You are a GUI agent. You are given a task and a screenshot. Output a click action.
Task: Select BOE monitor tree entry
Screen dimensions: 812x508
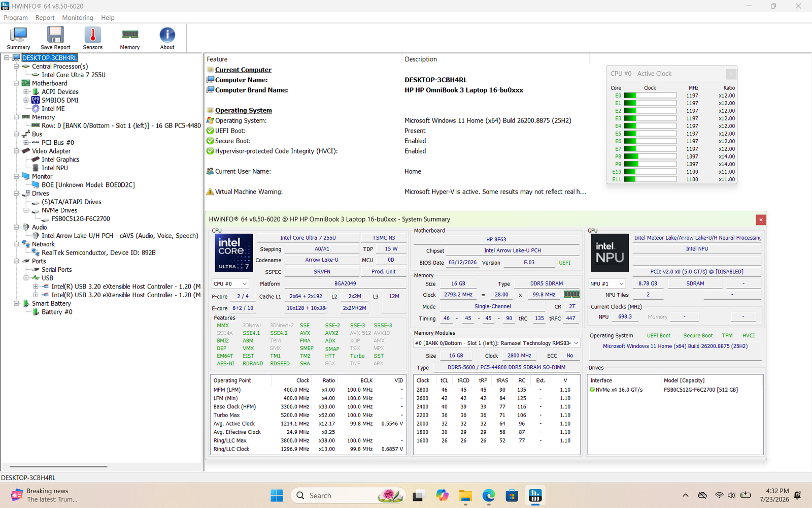[88, 185]
